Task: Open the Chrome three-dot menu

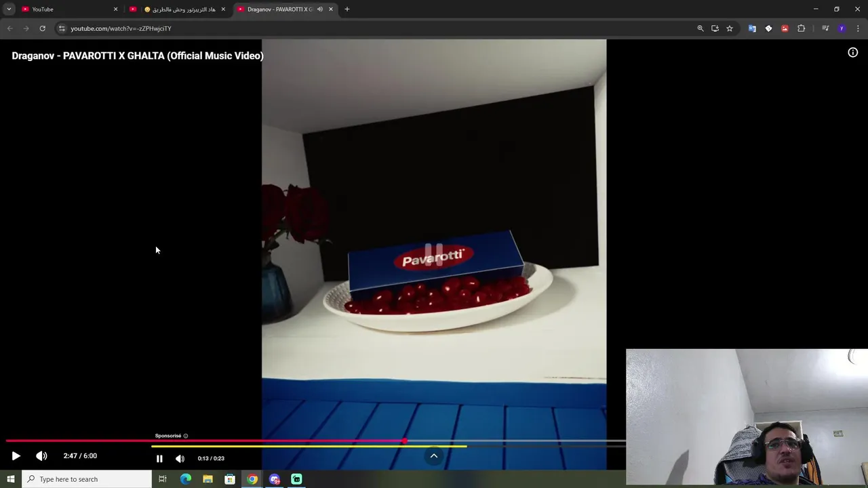Action: 859,28
